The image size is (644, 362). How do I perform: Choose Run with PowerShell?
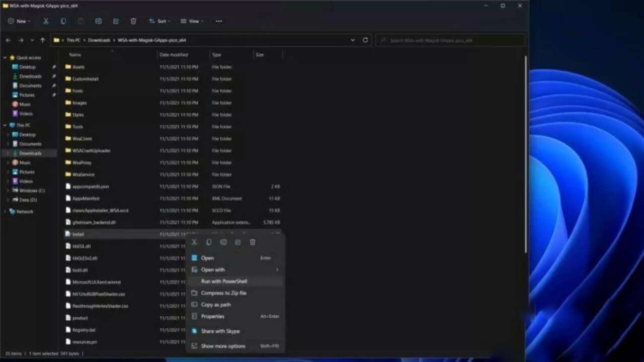tap(235, 282)
